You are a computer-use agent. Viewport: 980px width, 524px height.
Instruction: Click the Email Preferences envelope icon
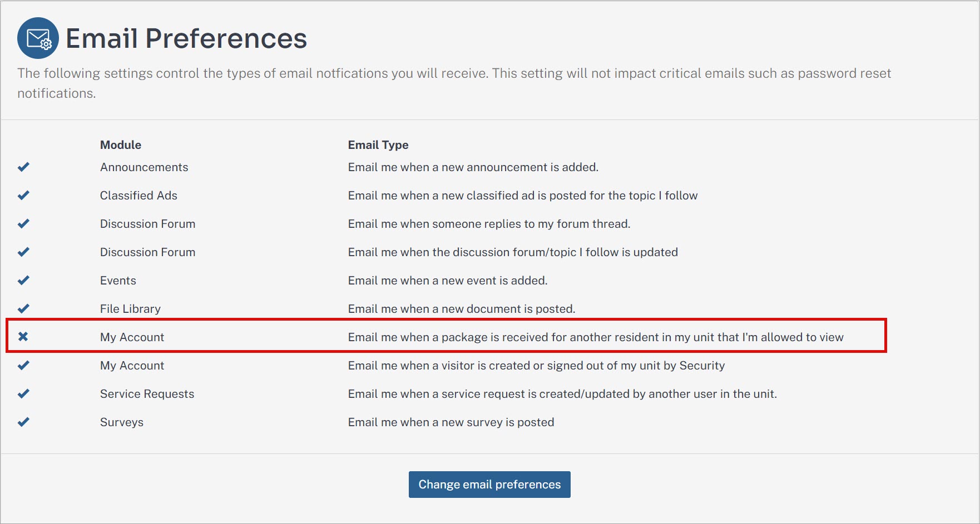click(x=38, y=38)
